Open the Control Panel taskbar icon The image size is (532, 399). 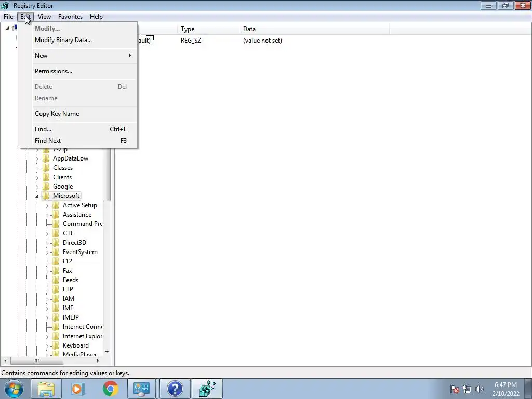(141, 389)
